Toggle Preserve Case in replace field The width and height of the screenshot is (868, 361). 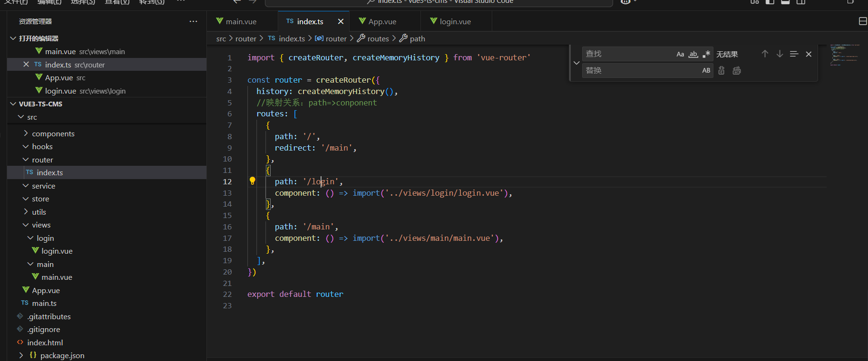[x=706, y=71]
